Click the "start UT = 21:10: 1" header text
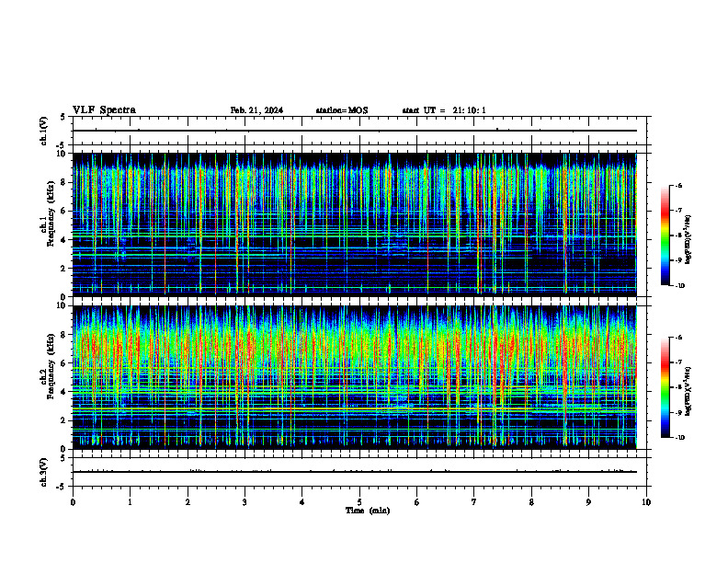728x563 pixels. tap(444, 110)
